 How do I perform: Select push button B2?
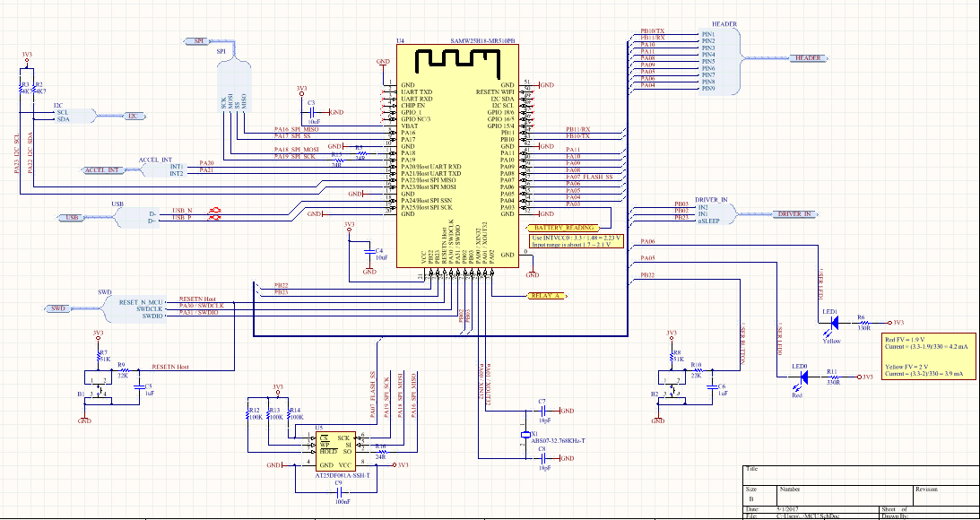click(672, 391)
